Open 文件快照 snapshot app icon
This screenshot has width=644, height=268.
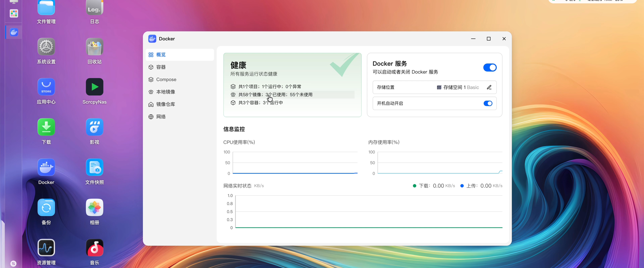(x=95, y=168)
